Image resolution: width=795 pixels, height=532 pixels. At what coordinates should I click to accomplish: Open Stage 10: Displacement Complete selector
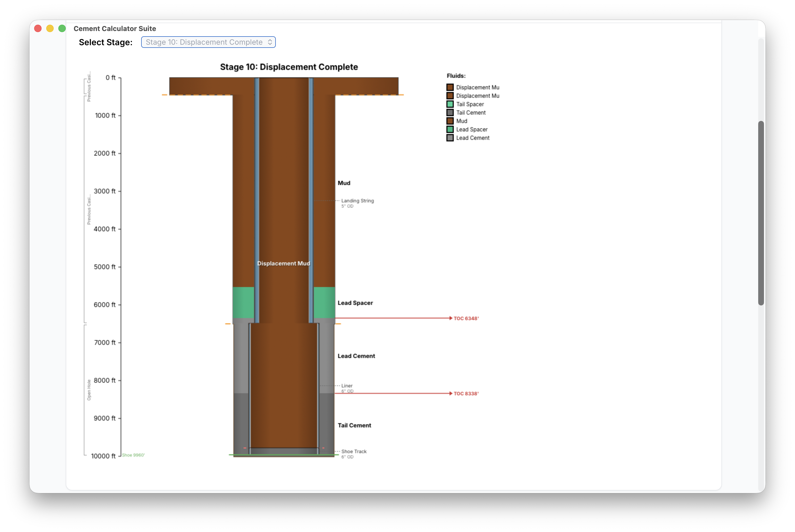(208, 42)
